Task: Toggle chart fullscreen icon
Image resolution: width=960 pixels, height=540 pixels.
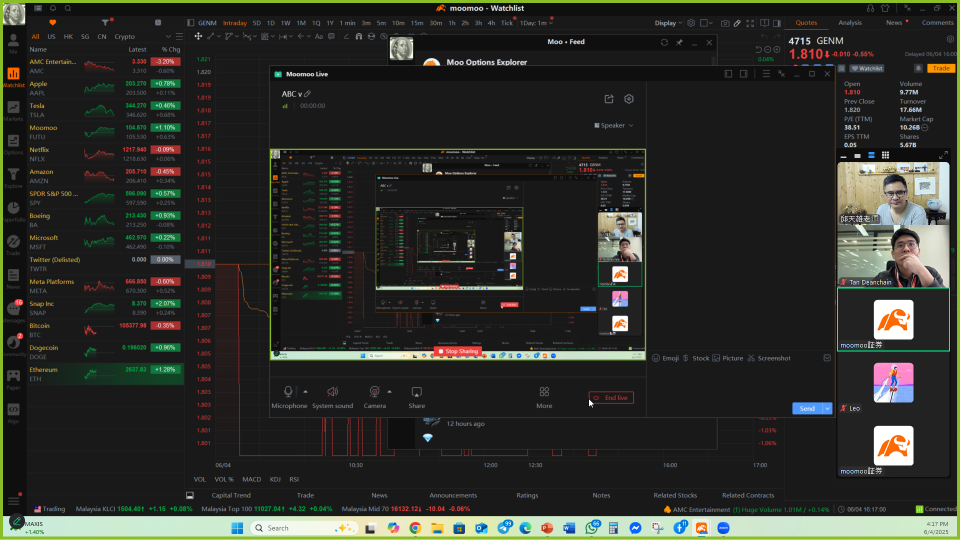Action: click(750, 23)
